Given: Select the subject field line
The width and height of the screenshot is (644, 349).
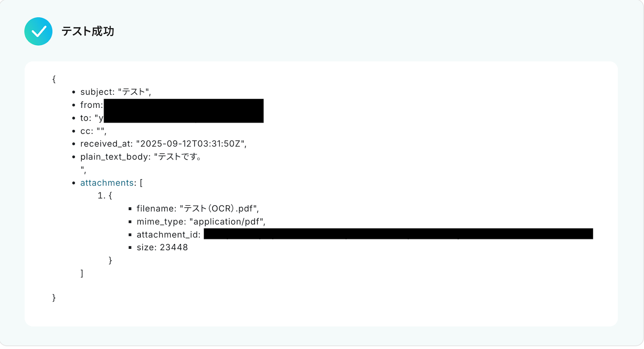Looking at the screenshot, I should tap(116, 92).
